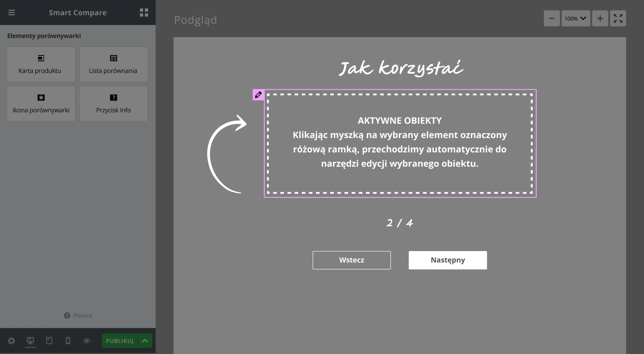
Task: Toggle preview eye icon
Action: (87, 341)
